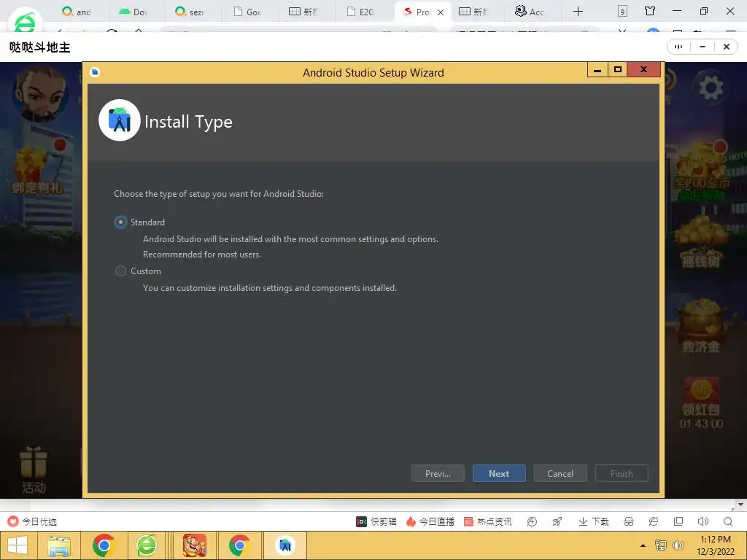Click the tab counter icon showing 9
Viewport: 747px width, 560px height.
[622, 12]
